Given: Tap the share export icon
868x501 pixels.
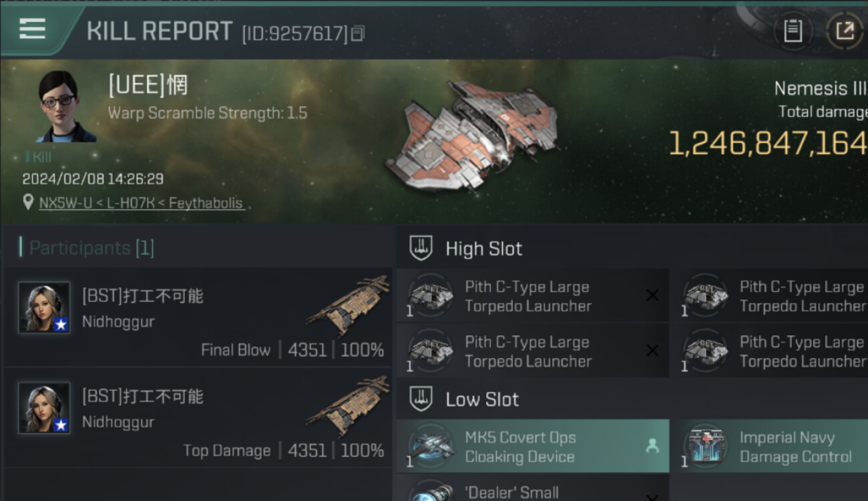Looking at the screenshot, I should [844, 31].
